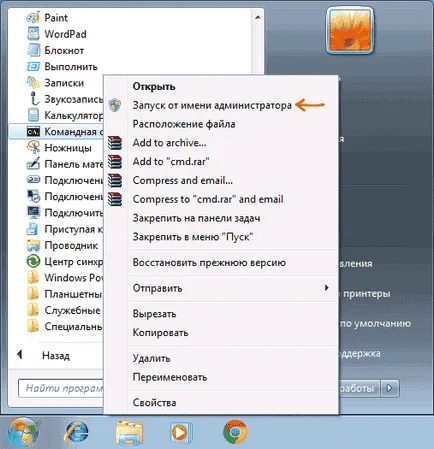Open the shutdown options arrow button
The height and width of the screenshot is (449, 434).
pos(390,388)
